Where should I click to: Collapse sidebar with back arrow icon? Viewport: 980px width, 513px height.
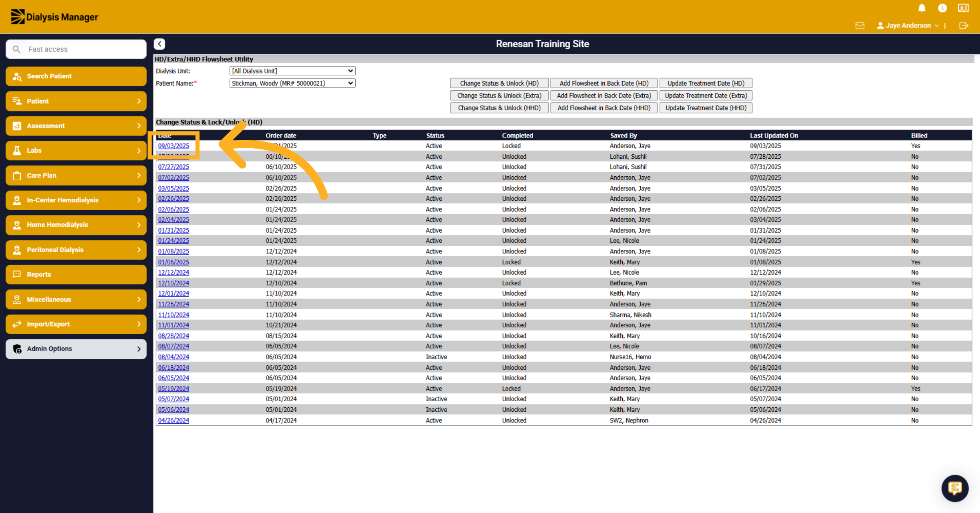160,44
